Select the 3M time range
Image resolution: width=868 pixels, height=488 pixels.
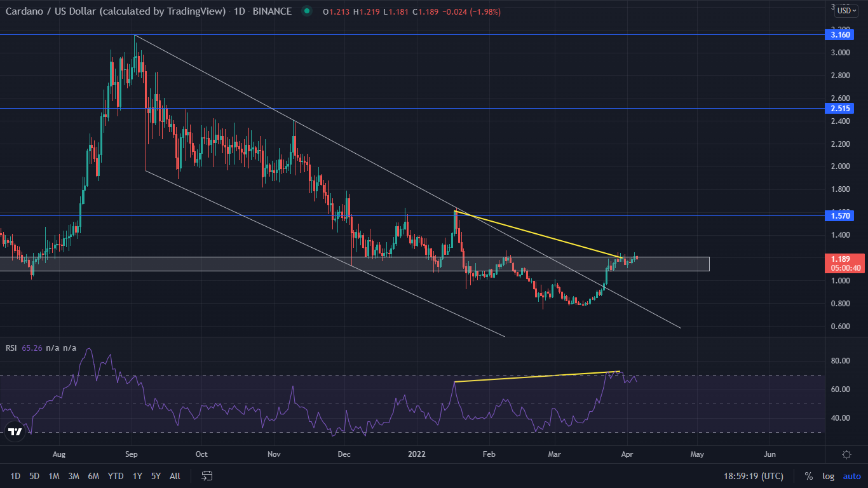coord(73,476)
